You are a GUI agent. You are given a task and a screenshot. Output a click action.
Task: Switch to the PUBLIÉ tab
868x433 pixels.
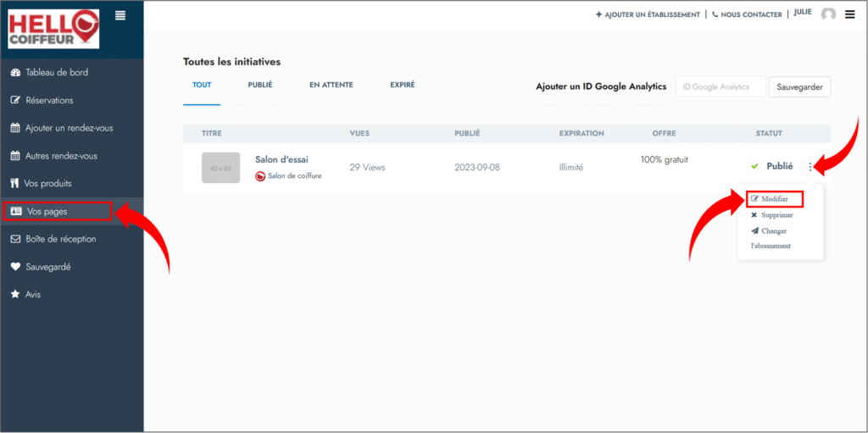260,86
